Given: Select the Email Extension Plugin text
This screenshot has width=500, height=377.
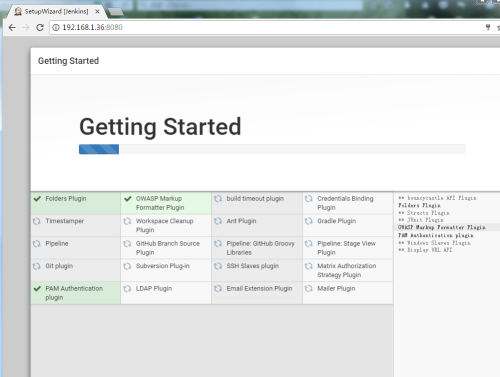Looking at the screenshot, I should coord(259,289).
